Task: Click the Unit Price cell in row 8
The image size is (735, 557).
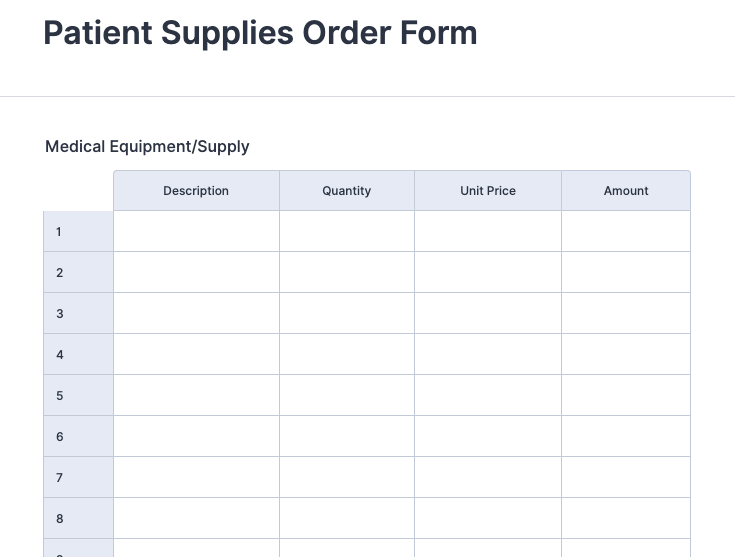Action: 488,518
